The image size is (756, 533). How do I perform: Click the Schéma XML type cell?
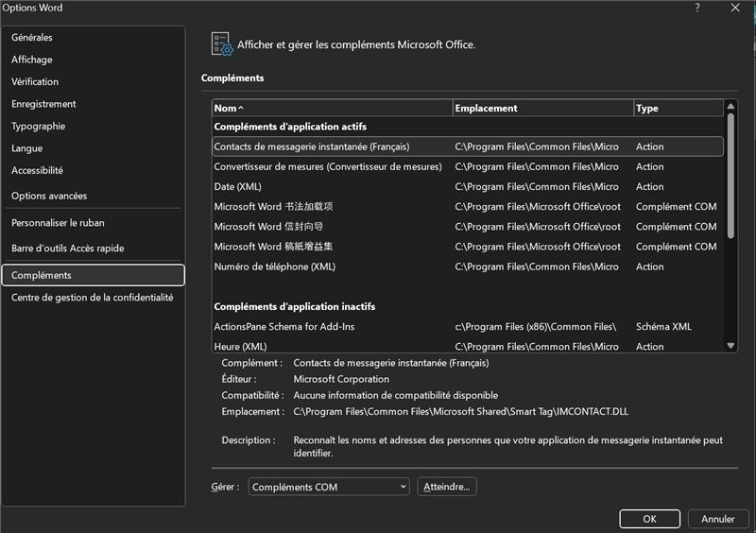coord(663,327)
